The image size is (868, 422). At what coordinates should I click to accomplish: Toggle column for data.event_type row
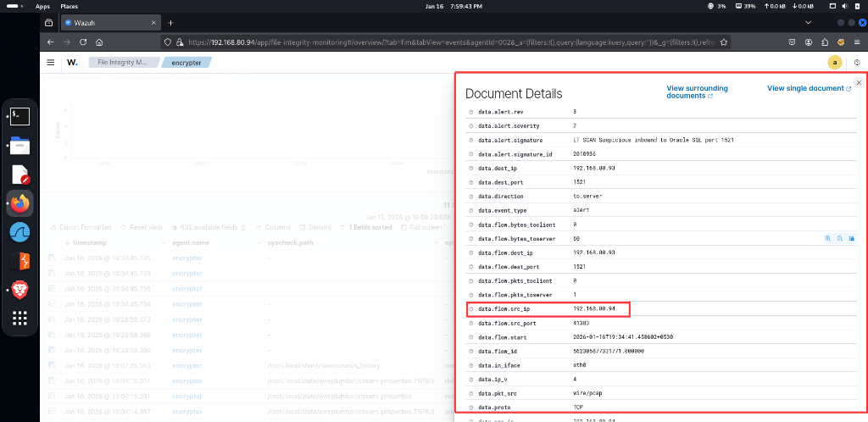click(x=471, y=210)
